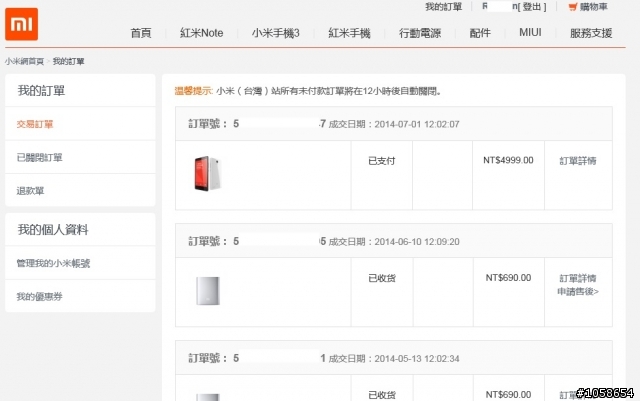
Task: Open 小米手機3 menu item
Action: pos(276,33)
